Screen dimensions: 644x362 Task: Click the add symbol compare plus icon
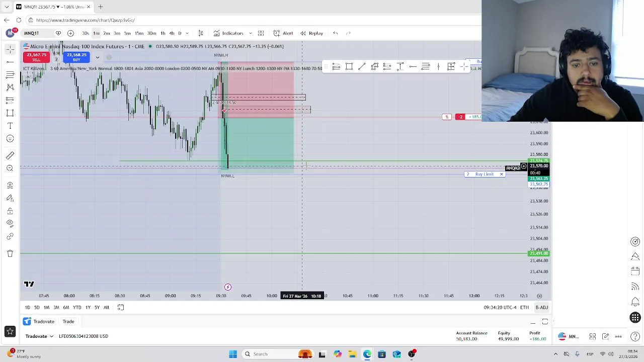[70, 33]
